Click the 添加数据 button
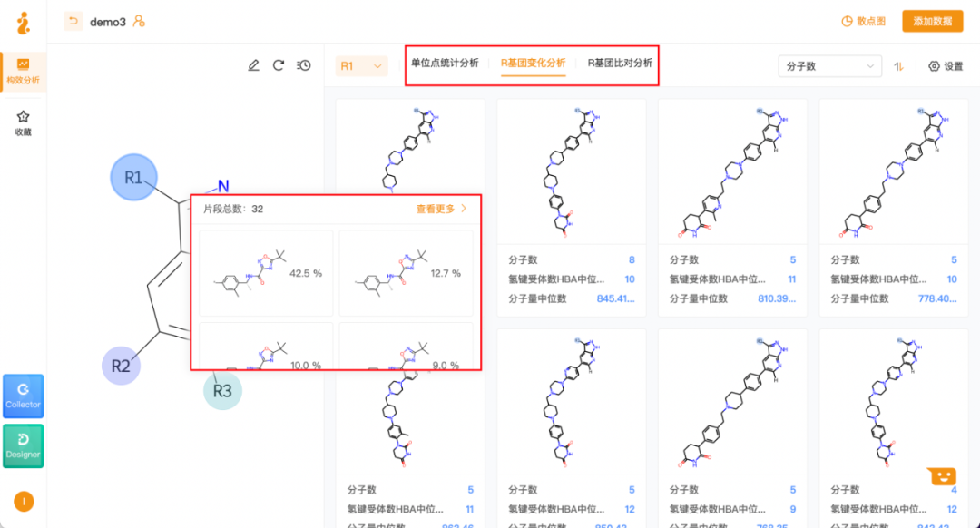Image resolution: width=980 pixels, height=528 pixels. click(932, 21)
